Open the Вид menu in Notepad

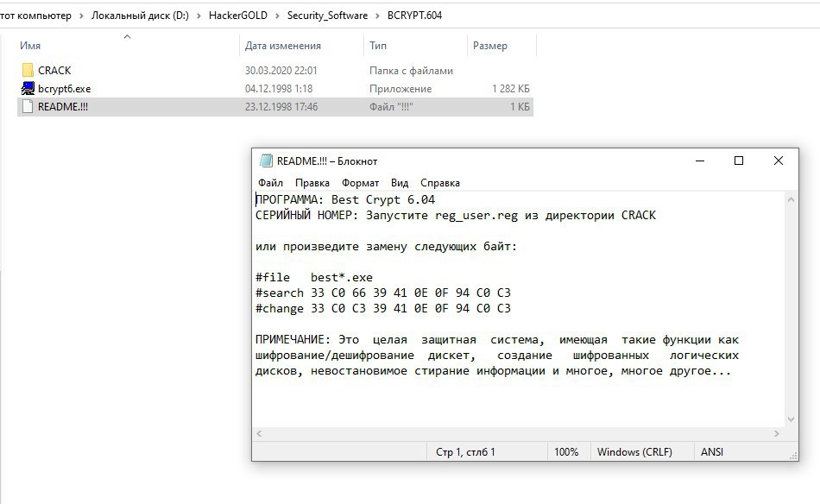(400, 183)
